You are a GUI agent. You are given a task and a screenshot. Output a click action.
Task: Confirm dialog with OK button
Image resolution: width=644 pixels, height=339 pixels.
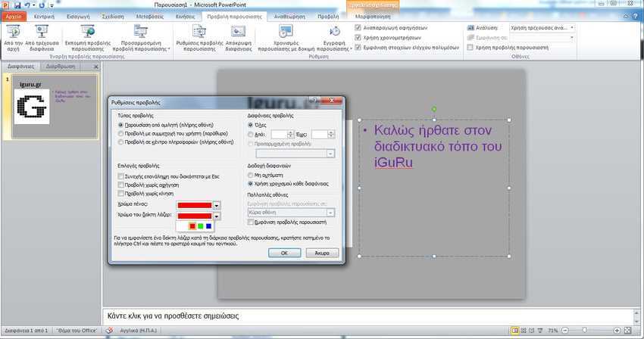coord(284,253)
